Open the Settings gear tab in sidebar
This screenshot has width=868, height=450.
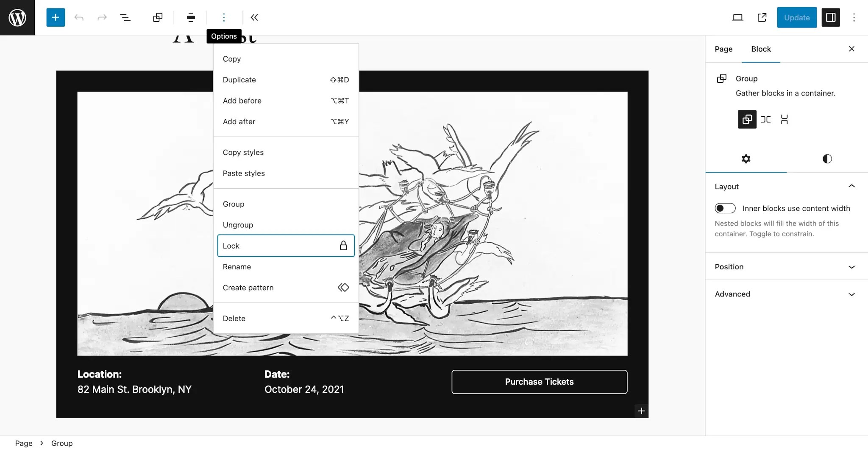click(746, 159)
